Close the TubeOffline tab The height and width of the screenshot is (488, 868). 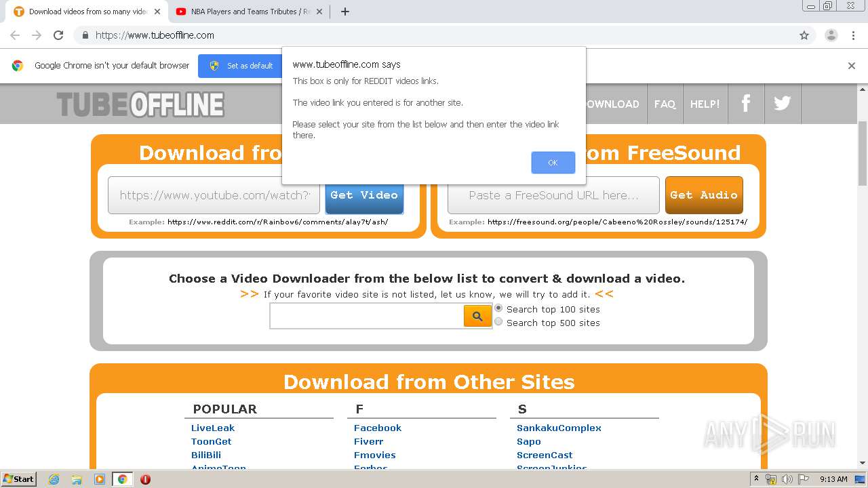(x=157, y=12)
